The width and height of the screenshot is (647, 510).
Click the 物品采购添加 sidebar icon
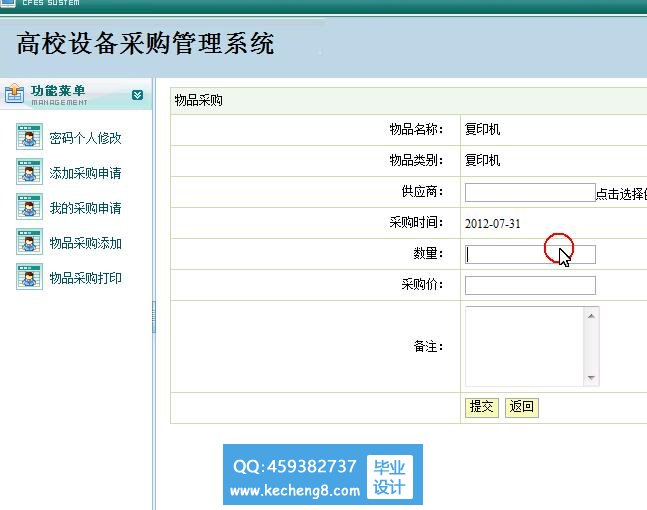(29, 242)
